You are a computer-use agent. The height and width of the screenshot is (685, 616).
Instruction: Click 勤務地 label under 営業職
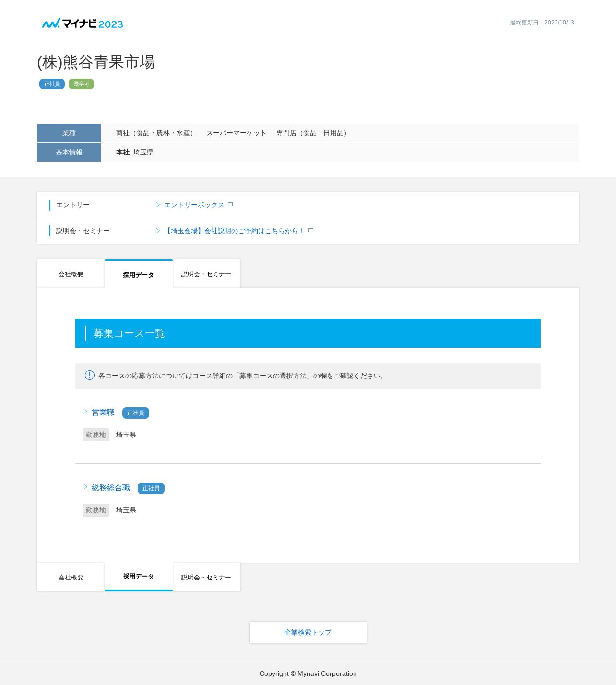coord(96,435)
